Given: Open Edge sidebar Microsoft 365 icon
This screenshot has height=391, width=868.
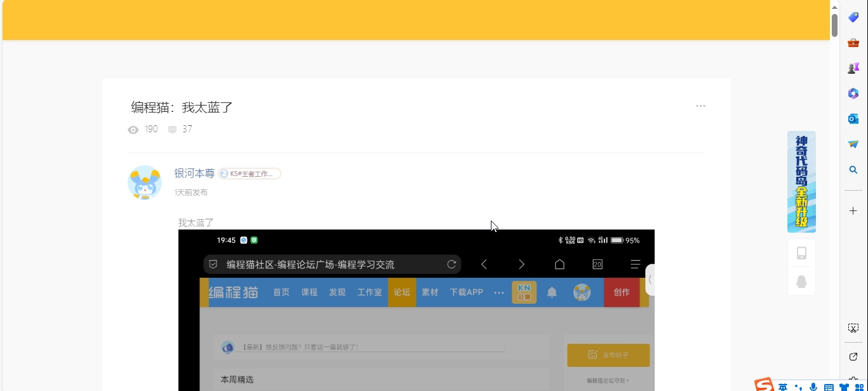Looking at the screenshot, I should pyautogui.click(x=853, y=93).
